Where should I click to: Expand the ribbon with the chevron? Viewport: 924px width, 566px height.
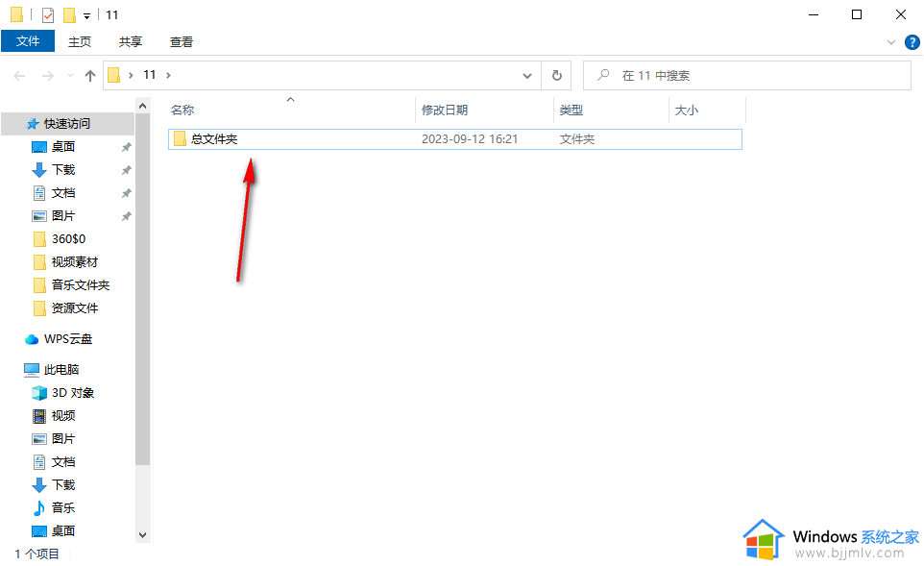tap(891, 42)
